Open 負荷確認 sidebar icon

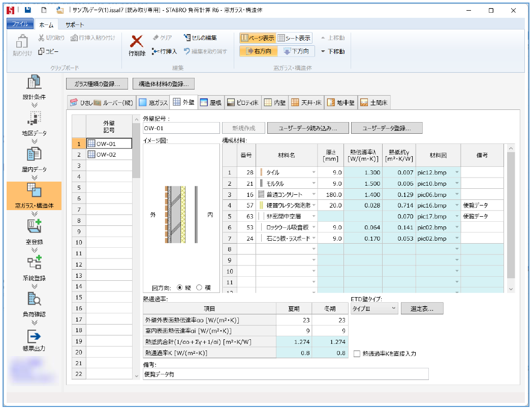(34, 300)
